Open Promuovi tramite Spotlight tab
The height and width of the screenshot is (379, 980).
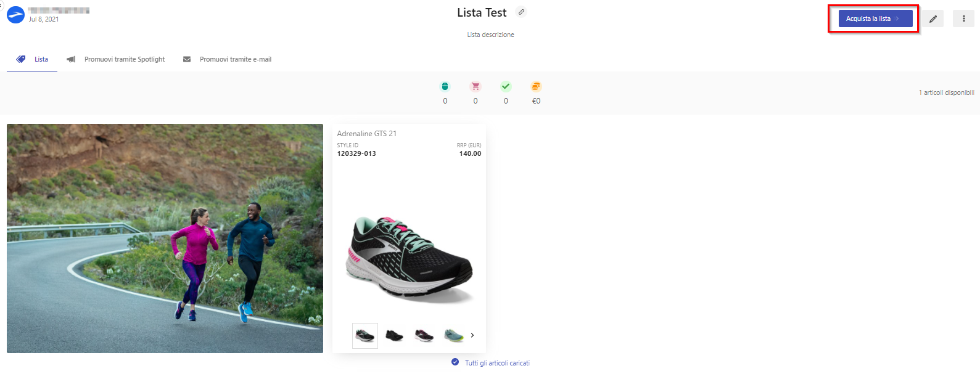(x=116, y=59)
